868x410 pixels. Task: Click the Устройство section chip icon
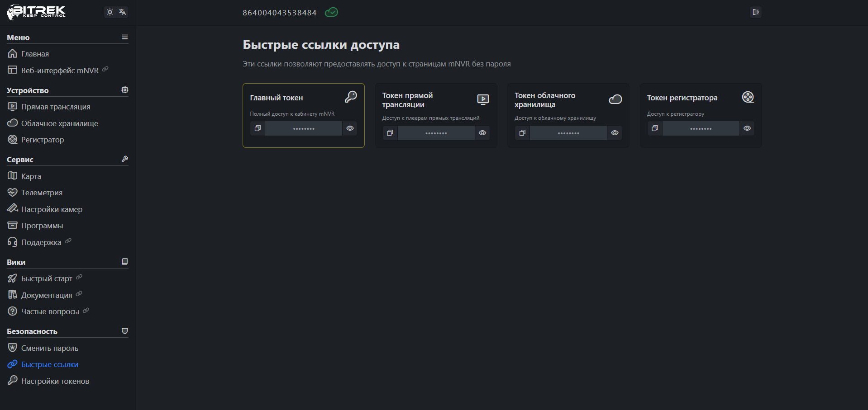tap(125, 90)
